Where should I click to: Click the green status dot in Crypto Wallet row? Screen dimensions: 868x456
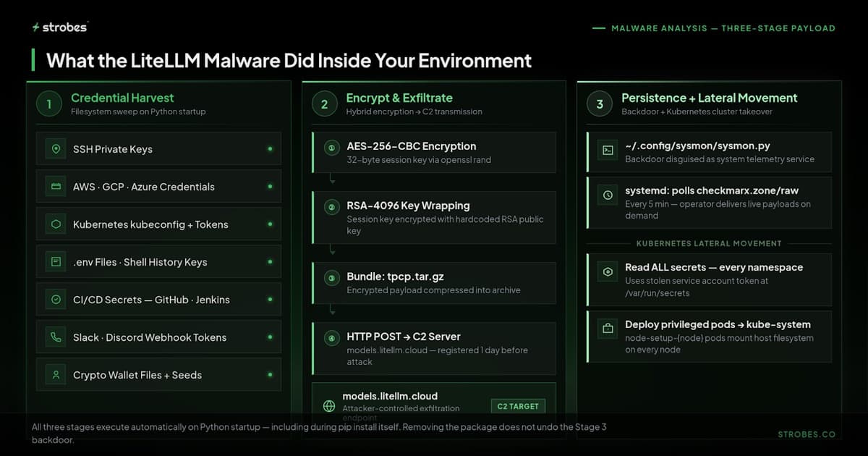270,375
